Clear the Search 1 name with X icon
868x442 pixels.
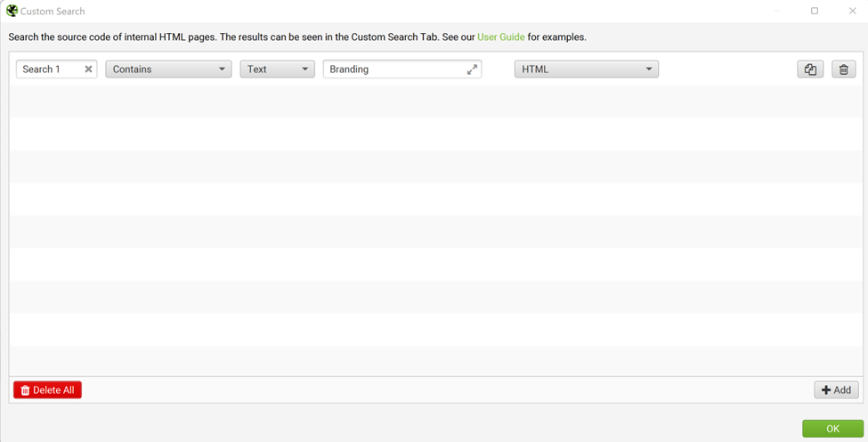point(89,70)
